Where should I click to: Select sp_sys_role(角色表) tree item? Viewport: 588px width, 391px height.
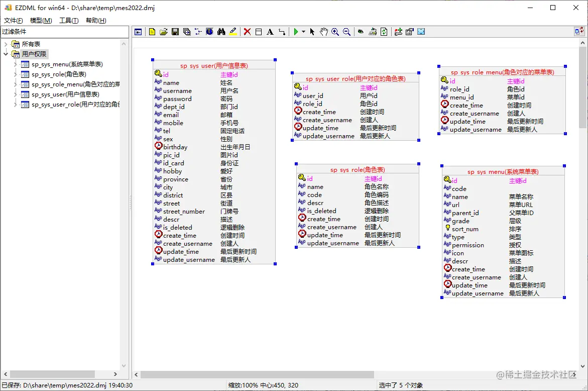tap(59, 74)
